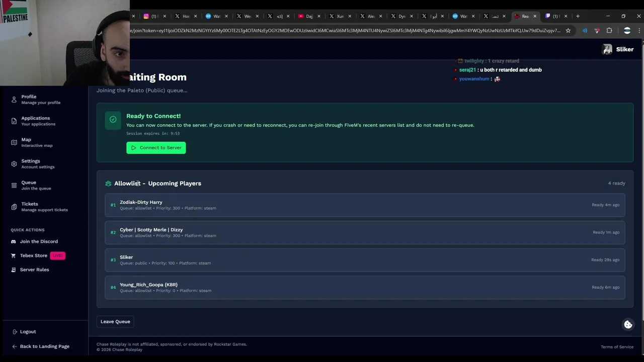Click the '#1' rank number for Zodiak-Dirty Harry
644x362 pixels.
(x=113, y=205)
